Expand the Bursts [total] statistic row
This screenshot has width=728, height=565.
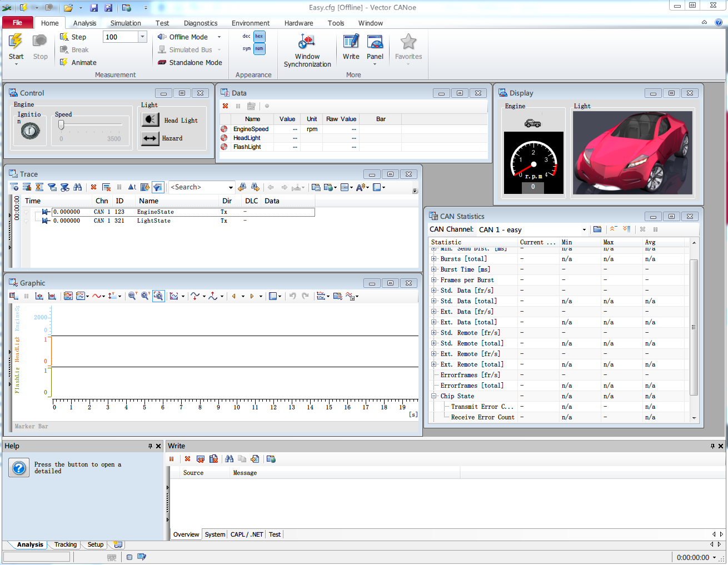(x=433, y=259)
